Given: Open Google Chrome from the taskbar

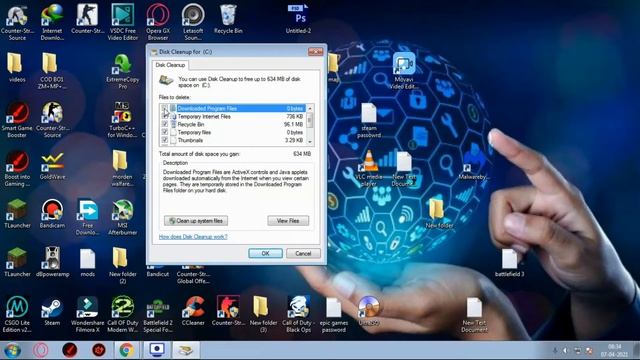Looking at the screenshot, I should [x=127, y=350].
